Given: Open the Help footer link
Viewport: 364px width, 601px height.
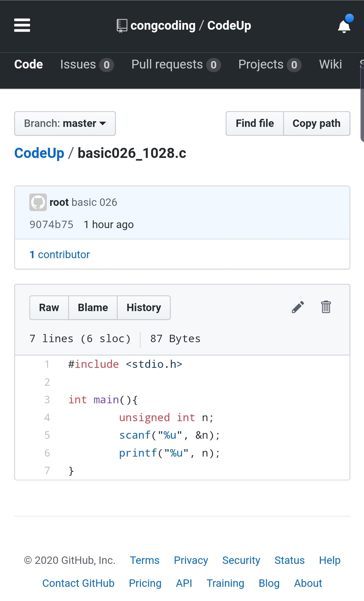Looking at the screenshot, I should (x=330, y=560).
